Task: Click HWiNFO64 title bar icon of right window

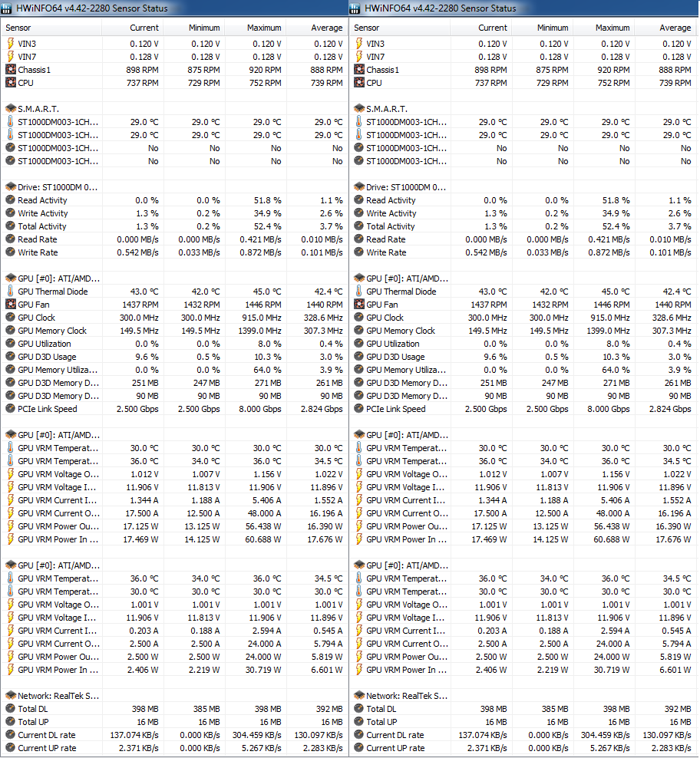Action: tap(355, 8)
